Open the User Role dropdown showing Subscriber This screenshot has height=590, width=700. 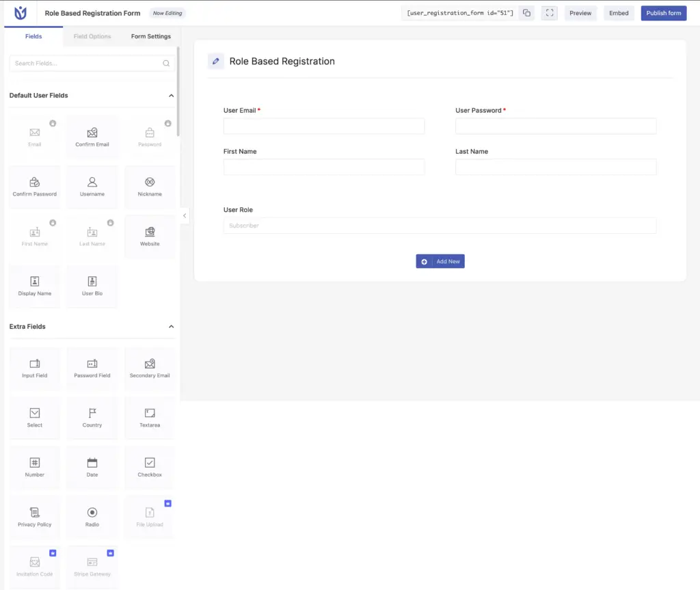click(x=440, y=226)
